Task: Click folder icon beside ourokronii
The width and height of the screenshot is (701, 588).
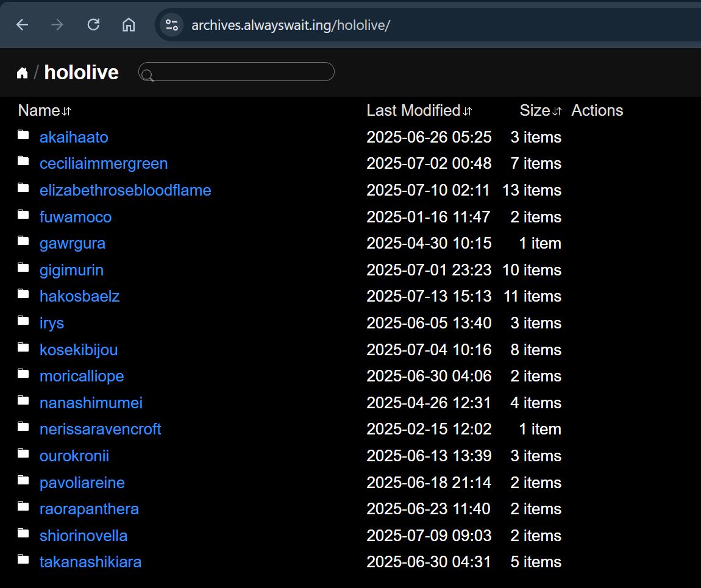Action: tap(23, 453)
